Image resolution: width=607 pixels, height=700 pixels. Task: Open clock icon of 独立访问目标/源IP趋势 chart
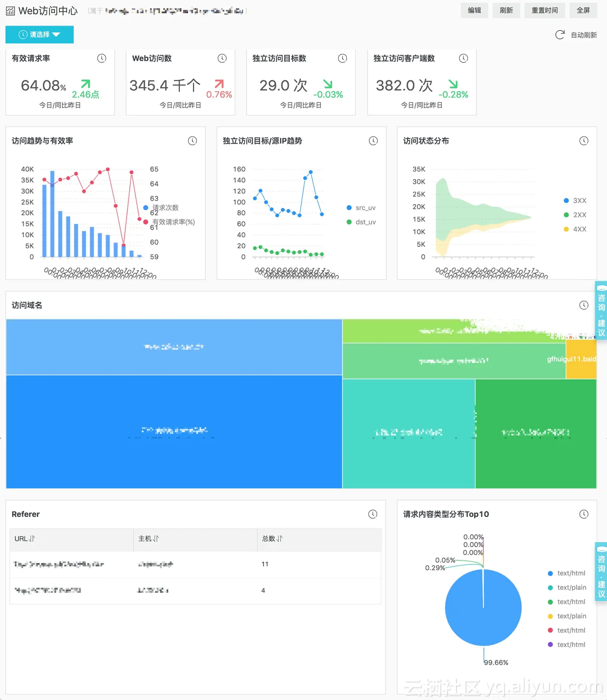pyautogui.click(x=373, y=141)
